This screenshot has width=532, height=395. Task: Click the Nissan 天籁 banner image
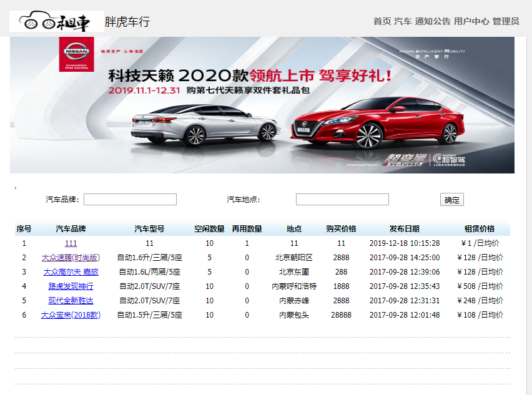pos(262,105)
